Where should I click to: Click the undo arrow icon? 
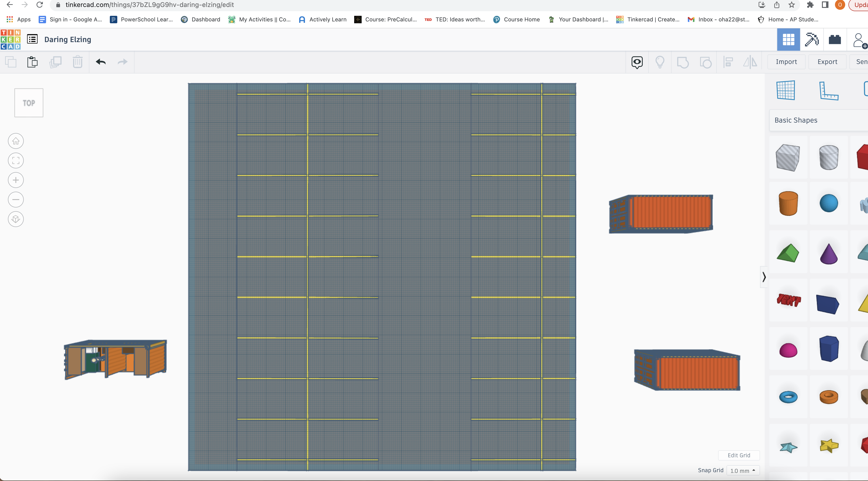[x=101, y=62]
